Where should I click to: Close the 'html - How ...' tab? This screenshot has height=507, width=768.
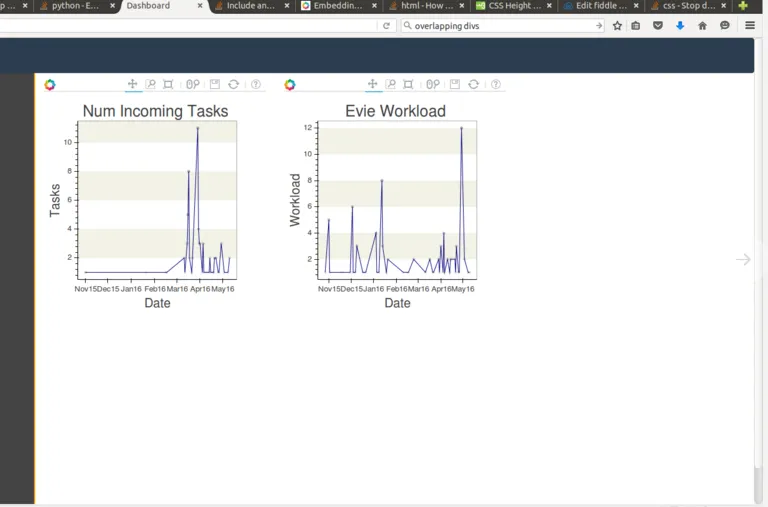461,6
